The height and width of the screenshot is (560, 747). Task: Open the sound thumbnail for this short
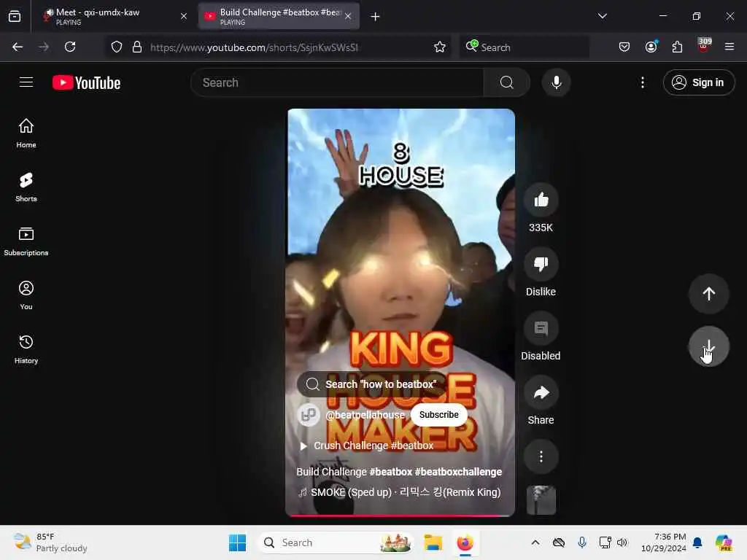coord(541,500)
